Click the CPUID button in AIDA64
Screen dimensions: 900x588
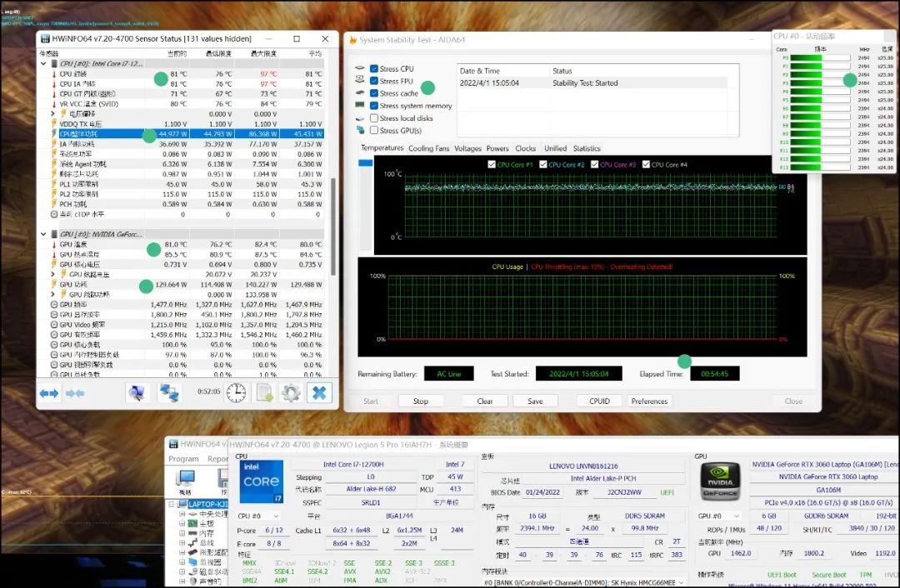coord(599,401)
